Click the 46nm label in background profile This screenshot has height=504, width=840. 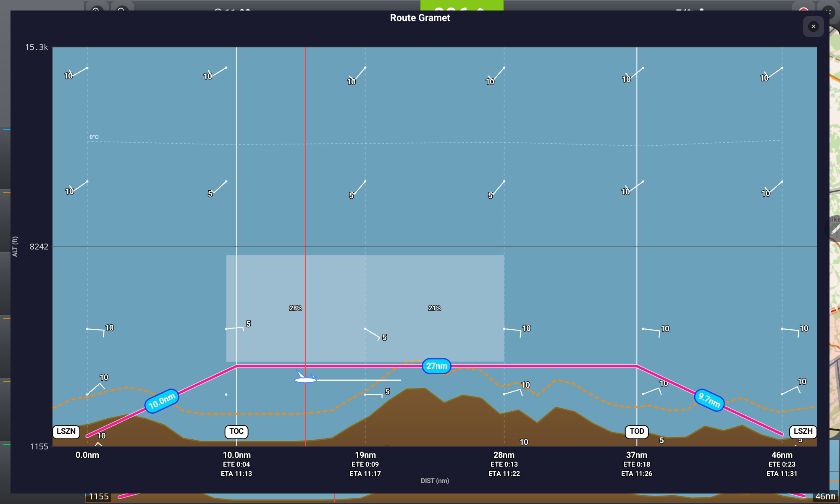[825, 496]
